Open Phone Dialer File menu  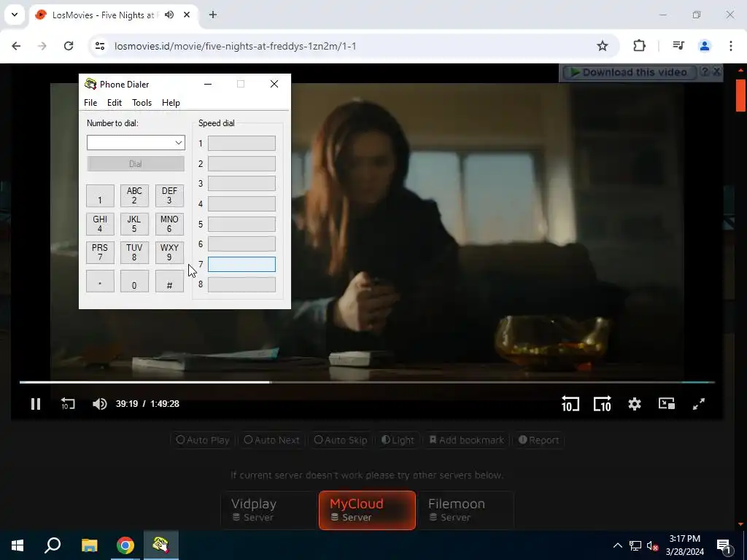pyautogui.click(x=90, y=103)
